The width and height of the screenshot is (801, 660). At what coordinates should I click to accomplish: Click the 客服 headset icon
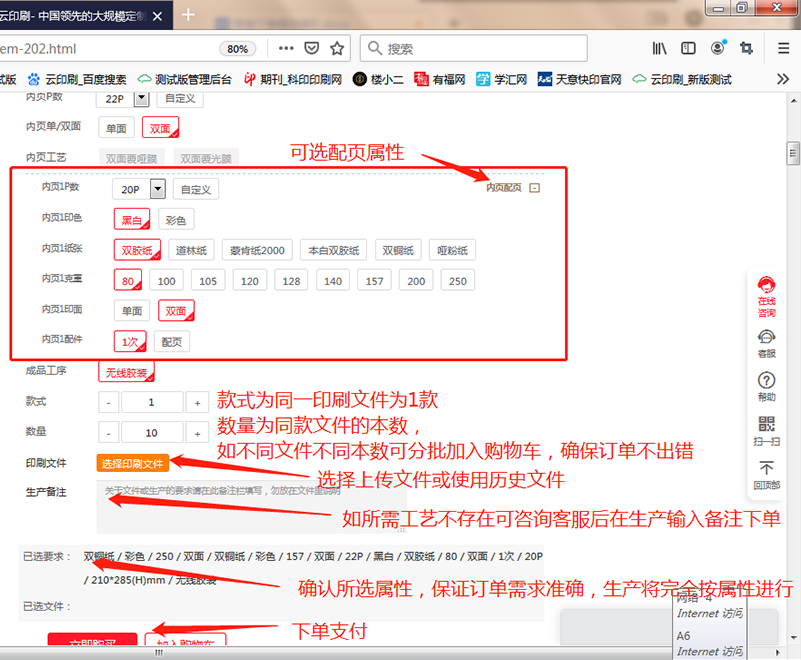(x=765, y=337)
